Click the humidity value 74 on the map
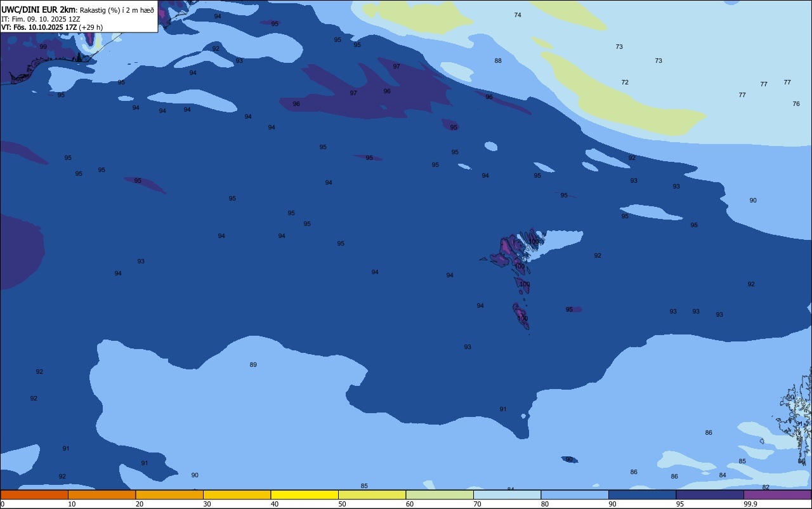Screen dimensions: 812x509 (x=518, y=15)
